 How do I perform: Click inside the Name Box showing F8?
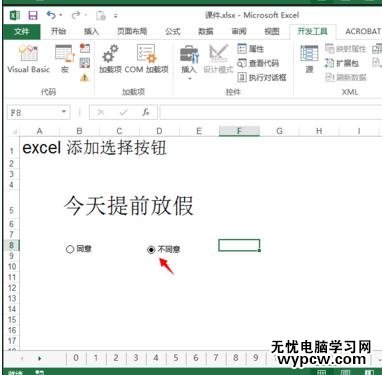pos(33,112)
